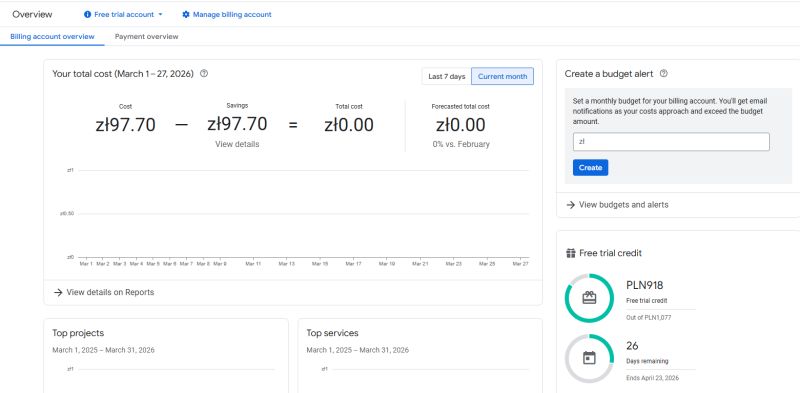
Task: Select the Current month range
Action: 503,77
